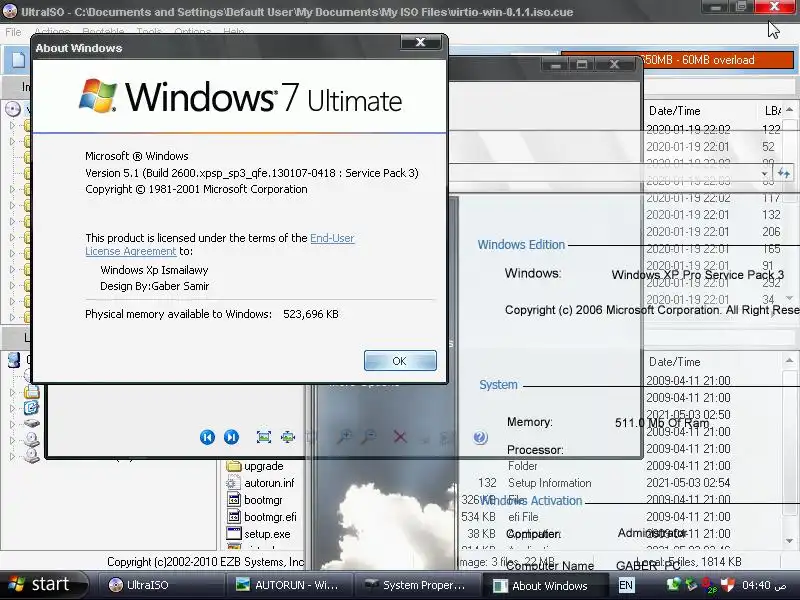Image resolution: width=800 pixels, height=600 pixels.
Task: Click the go-up folder icon beside path dropdown
Action: 784,173
